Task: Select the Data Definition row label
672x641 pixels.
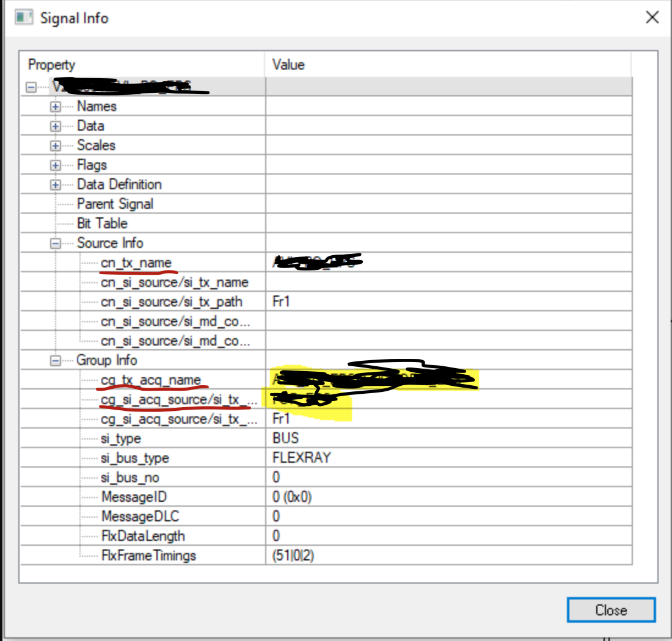Action: pos(119,184)
